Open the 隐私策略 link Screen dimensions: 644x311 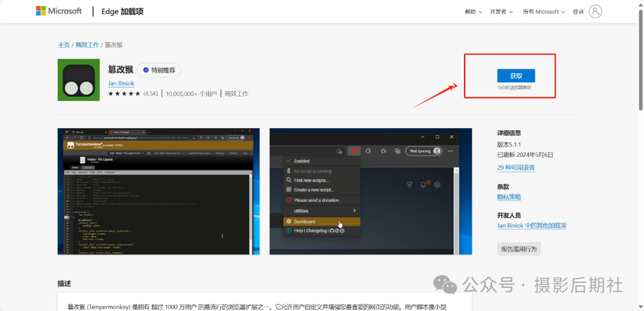[x=509, y=197]
